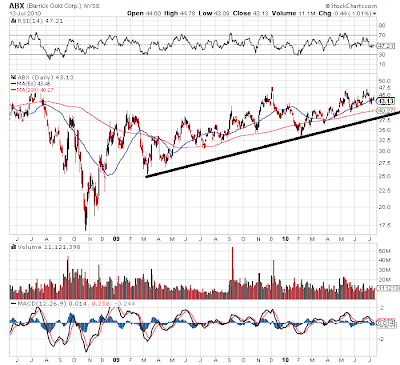Viewport: 400px width, 365px height.
Task: Click the 30M volume axis label
Action: (384, 270)
